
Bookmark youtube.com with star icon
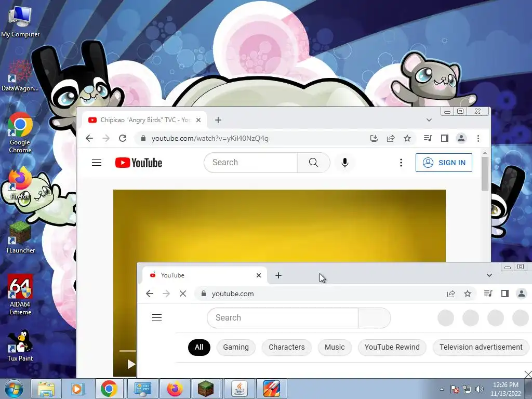tap(468, 294)
